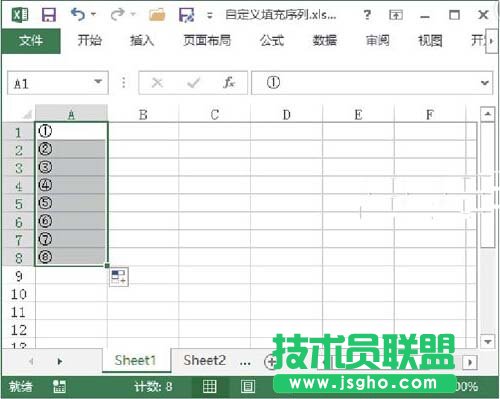
Task: Open the Auto Fill Options button
Action: tap(119, 277)
